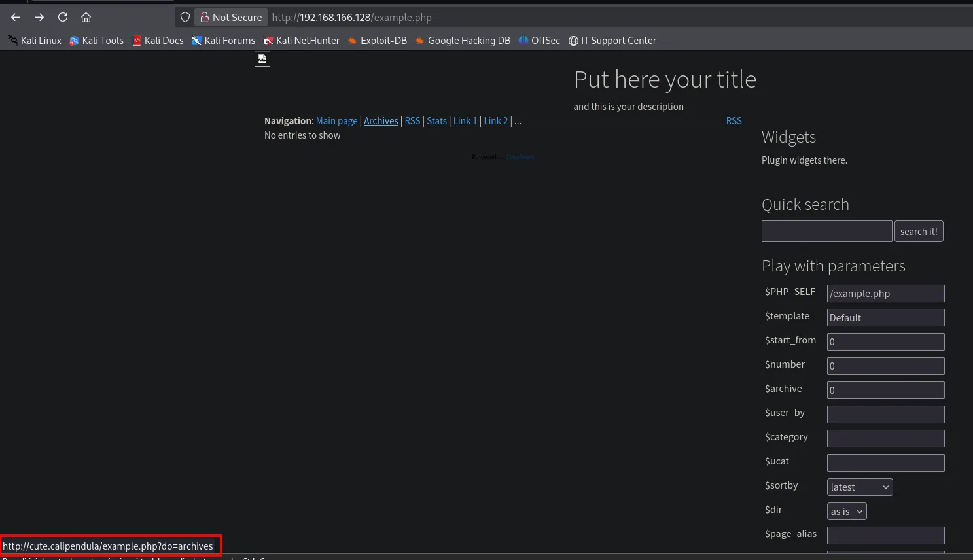Open the Not Secure site information

[x=231, y=18]
